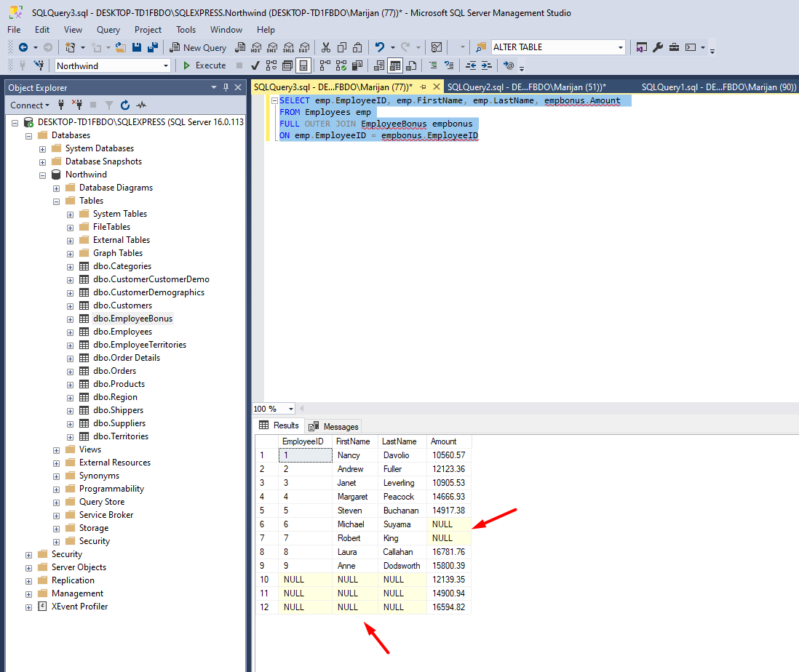The image size is (799, 672).
Task: Click the DMX query icon
Action: 272,47
